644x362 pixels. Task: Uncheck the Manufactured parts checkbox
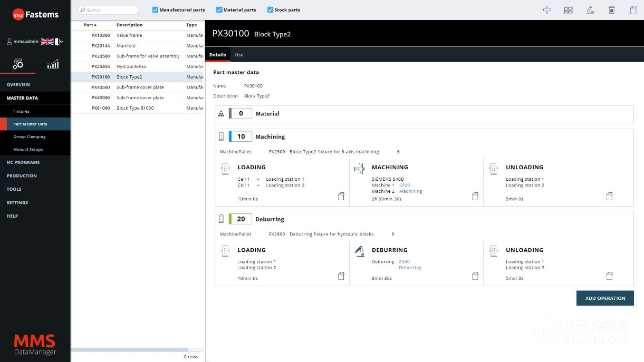[x=155, y=10]
